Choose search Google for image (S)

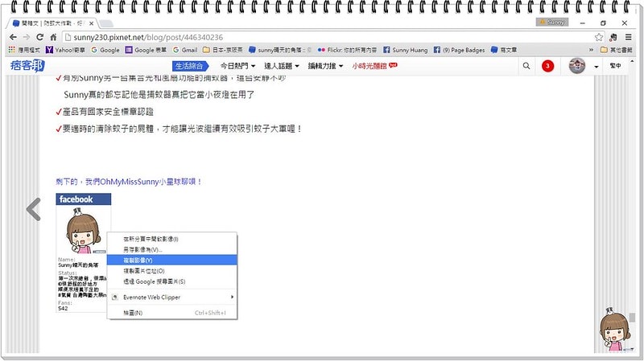[171, 281]
